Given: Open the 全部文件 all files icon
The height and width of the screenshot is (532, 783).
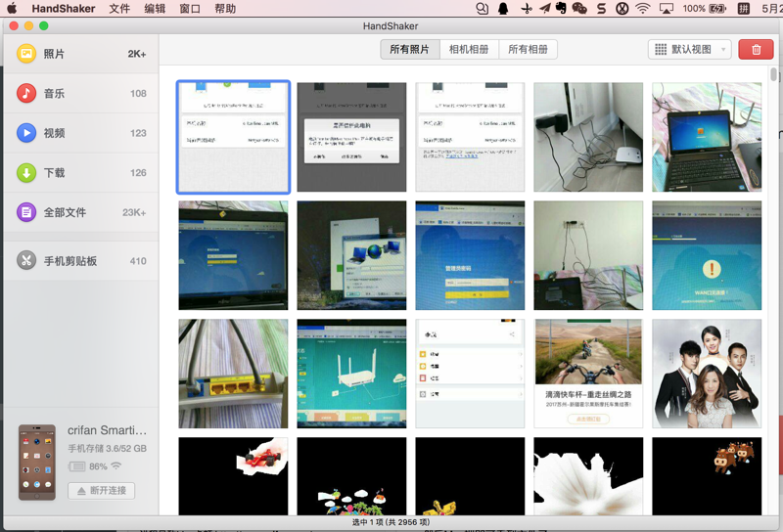Looking at the screenshot, I should pos(26,212).
